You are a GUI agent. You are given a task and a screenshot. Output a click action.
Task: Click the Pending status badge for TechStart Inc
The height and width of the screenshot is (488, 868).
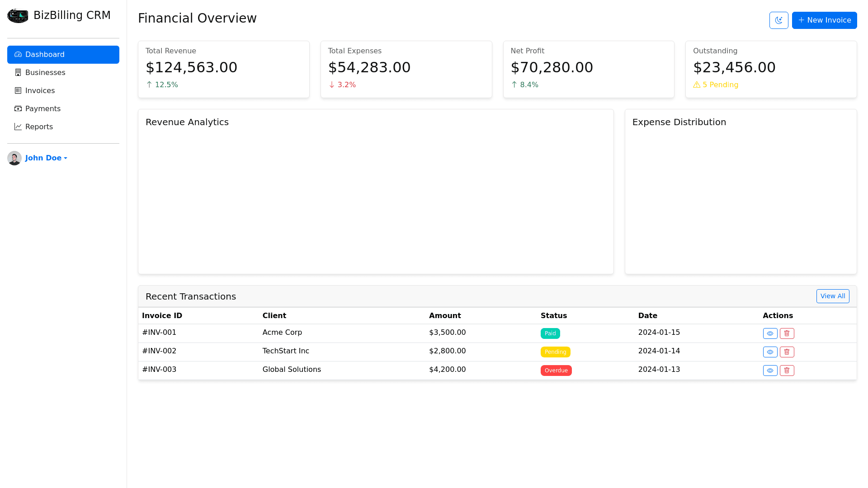tap(555, 352)
